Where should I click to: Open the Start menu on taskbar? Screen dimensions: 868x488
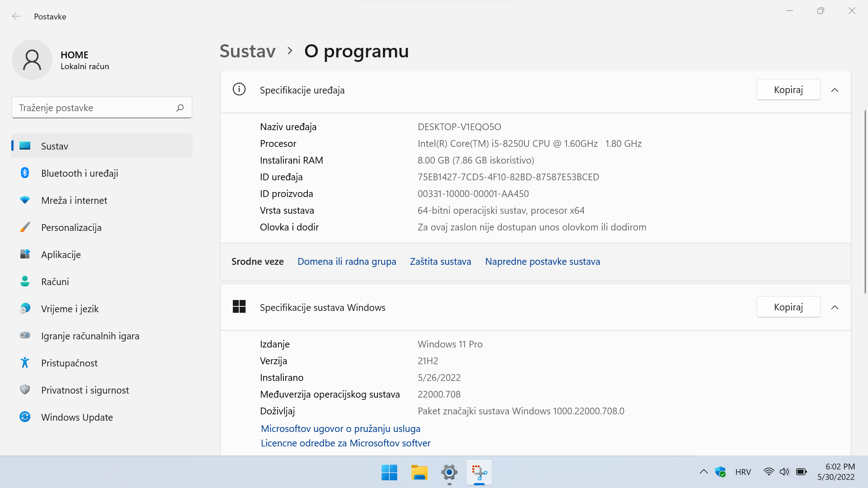click(x=389, y=473)
